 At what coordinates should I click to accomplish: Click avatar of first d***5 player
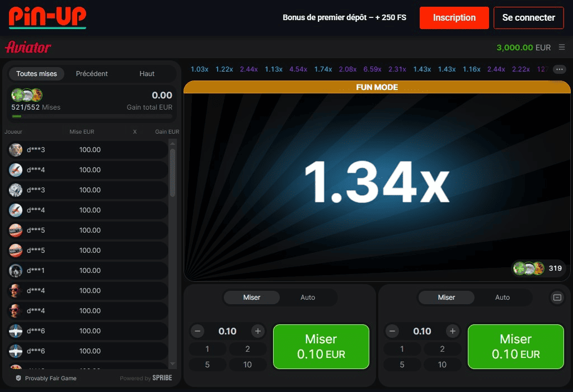16,230
